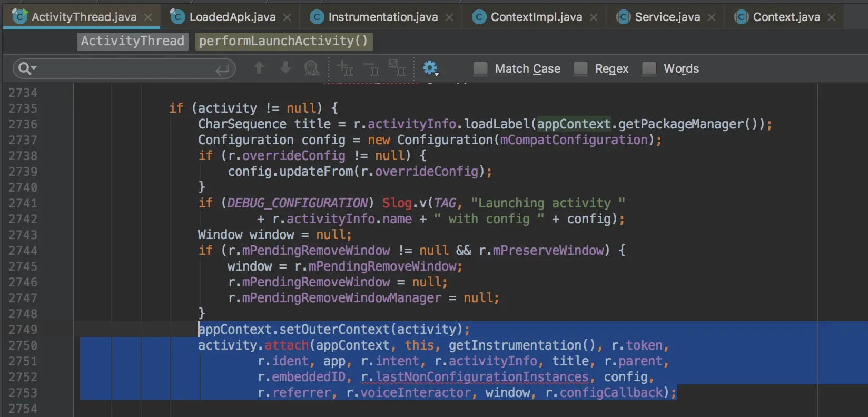Click the add selection for next occurrence icon

[345, 68]
